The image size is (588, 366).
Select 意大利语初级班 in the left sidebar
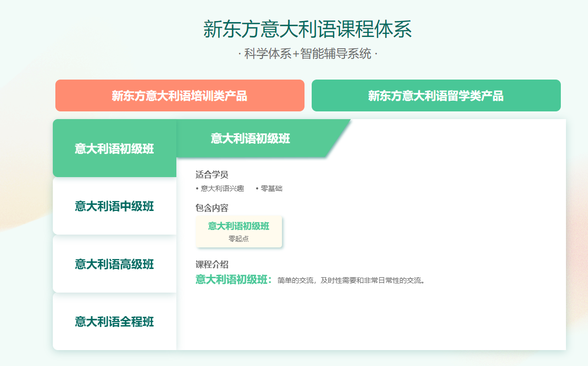click(114, 149)
